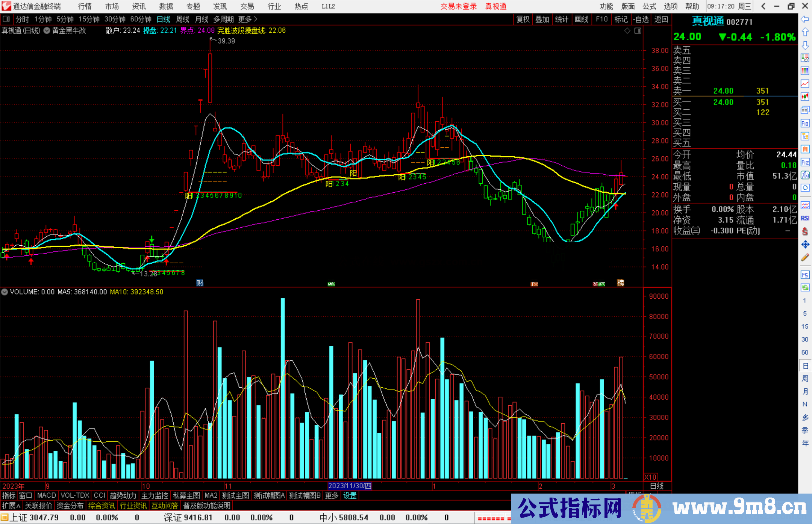Screen dimensions: 812x524
Task: Click the 2023/11/30 date marker on timeline
Action: (x=350, y=486)
